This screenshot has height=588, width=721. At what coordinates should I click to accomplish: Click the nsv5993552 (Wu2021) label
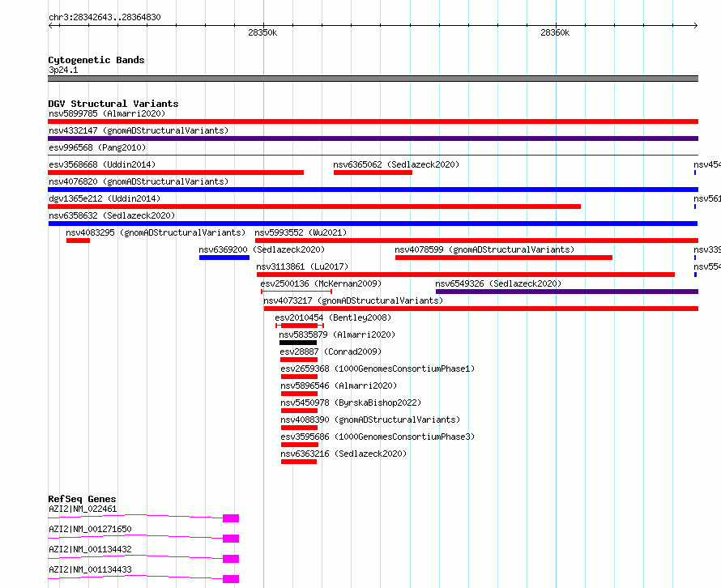coord(301,232)
